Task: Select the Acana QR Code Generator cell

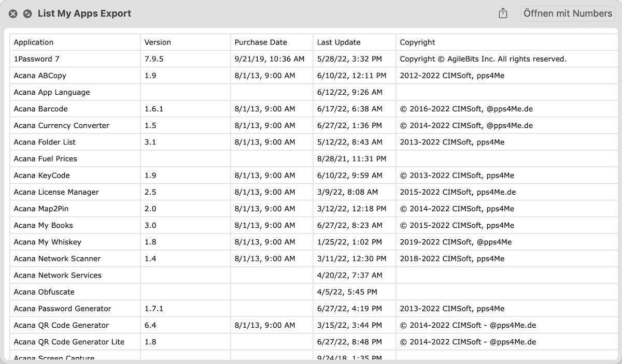Action: [x=75, y=325]
